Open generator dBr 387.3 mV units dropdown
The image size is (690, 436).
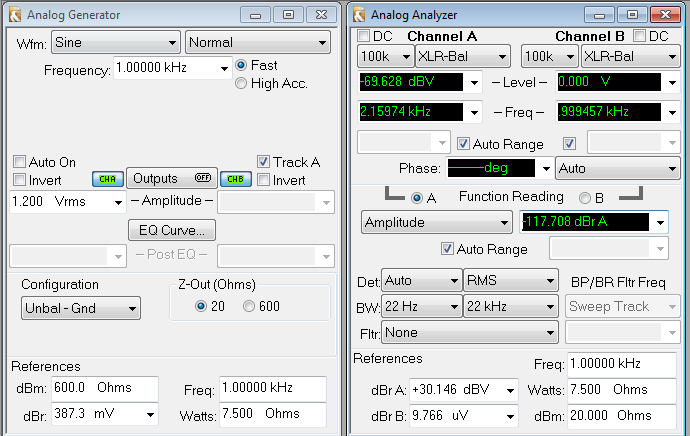coord(150,414)
